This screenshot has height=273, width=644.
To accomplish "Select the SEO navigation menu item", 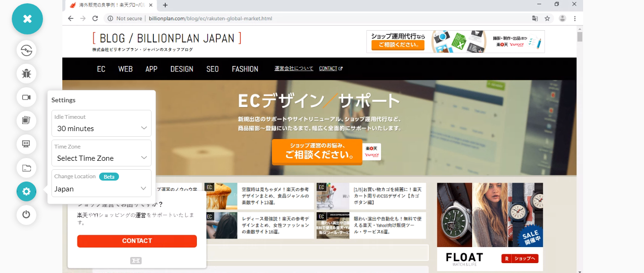I will [x=212, y=69].
